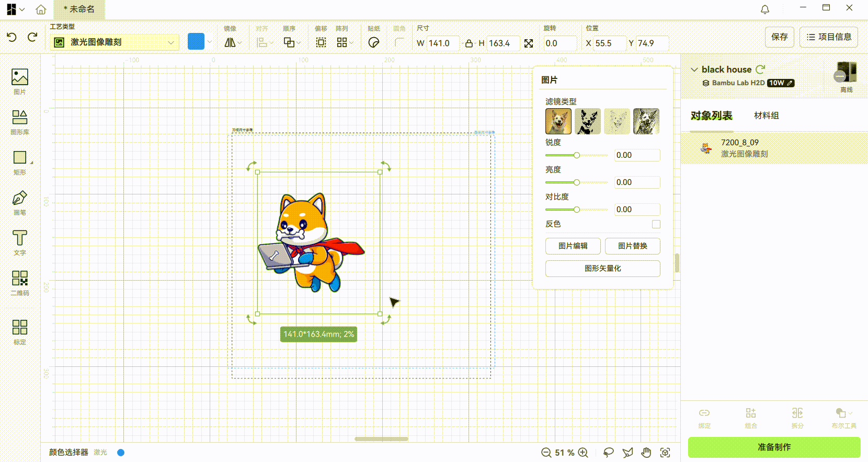This screenshot has width=868, height=462.
Task: Select the Text (文字) tool
Action: pos(20,243)
